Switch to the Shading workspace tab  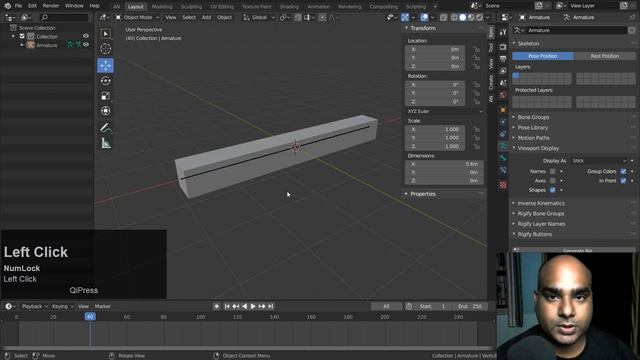289,7
